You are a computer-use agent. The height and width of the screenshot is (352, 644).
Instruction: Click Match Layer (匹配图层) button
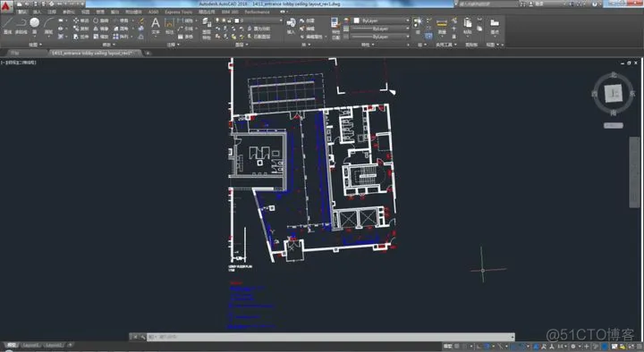[x=258, y=37]
